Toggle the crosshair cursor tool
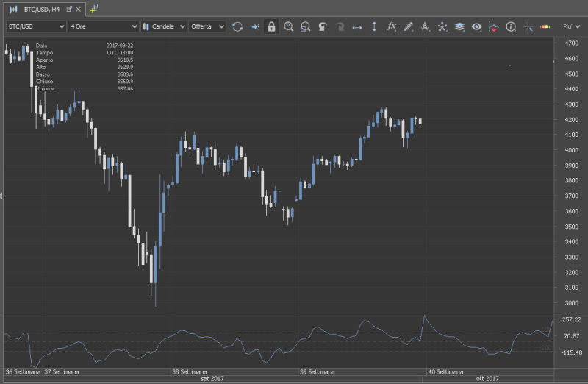This screenshot has height=384, width=588. 528,26
